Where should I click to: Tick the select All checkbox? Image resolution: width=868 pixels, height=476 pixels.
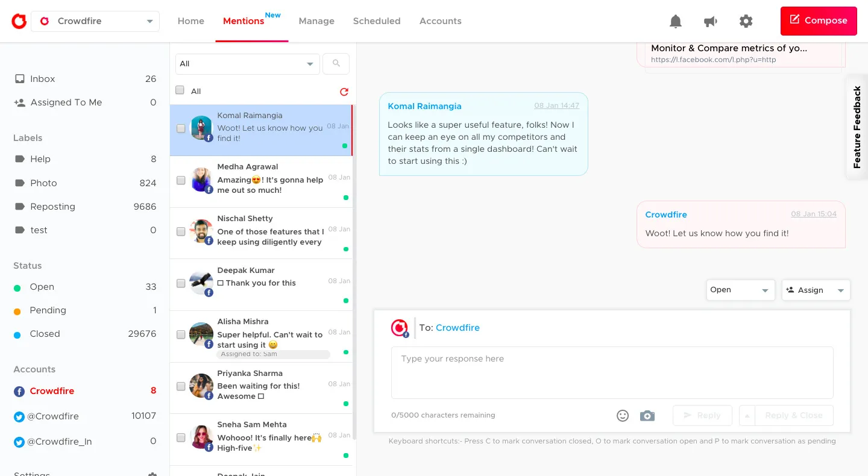pos(180,90)
